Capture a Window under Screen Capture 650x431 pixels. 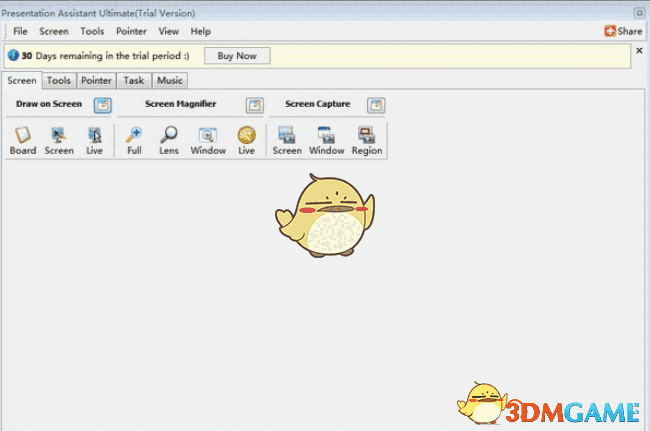(326, 141)
